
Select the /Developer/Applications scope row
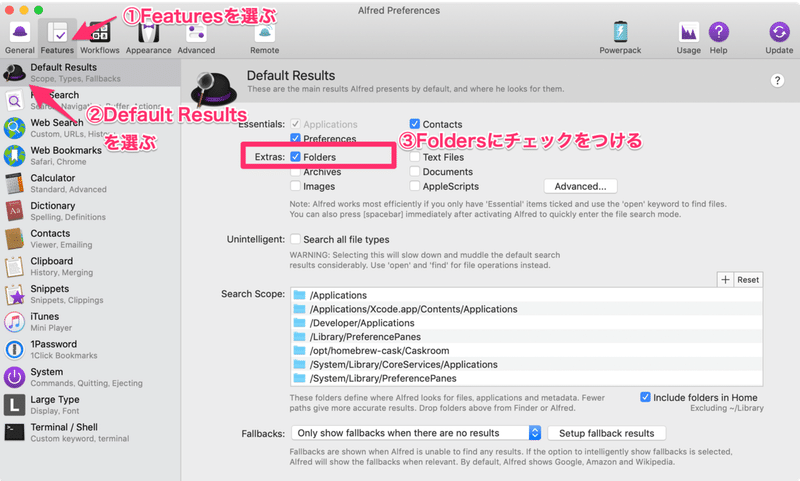527,322
